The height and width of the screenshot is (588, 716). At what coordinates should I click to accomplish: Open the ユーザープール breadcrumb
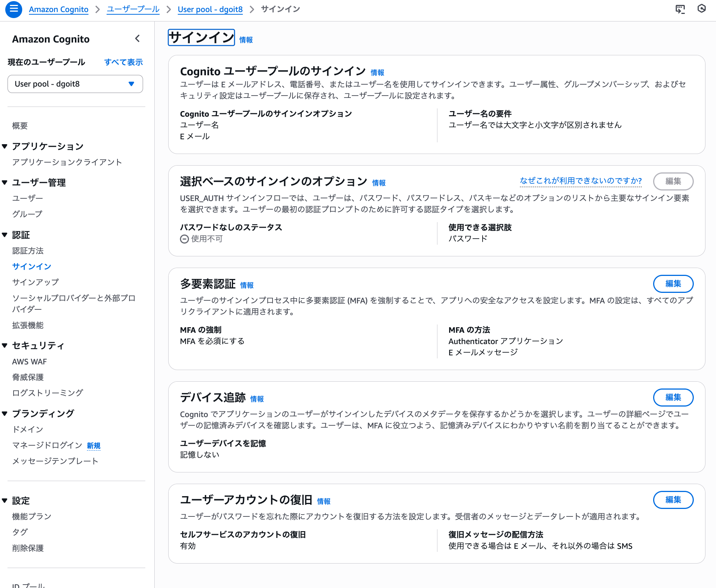coord(133,9)
